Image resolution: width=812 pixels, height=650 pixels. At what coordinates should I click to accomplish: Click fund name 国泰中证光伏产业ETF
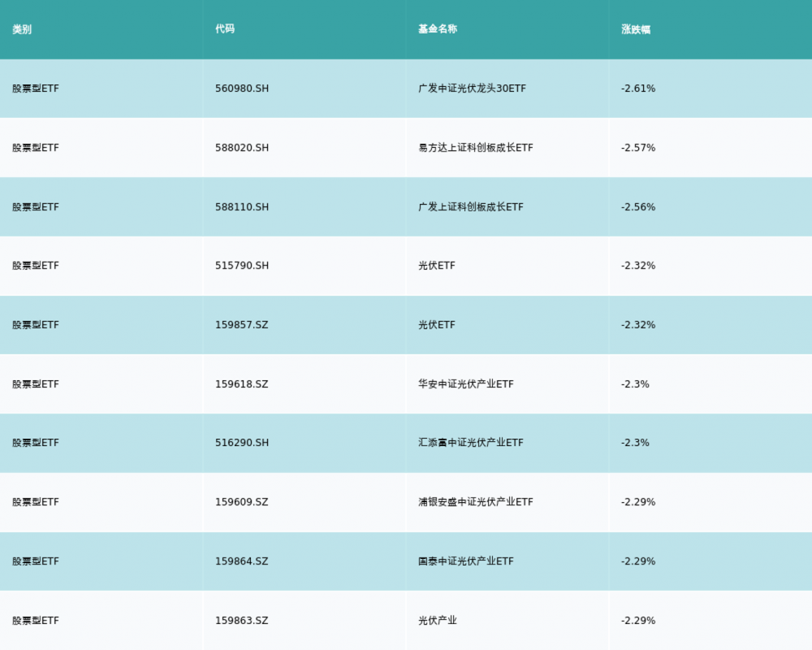pyautogui.click(x=466, y=561)
